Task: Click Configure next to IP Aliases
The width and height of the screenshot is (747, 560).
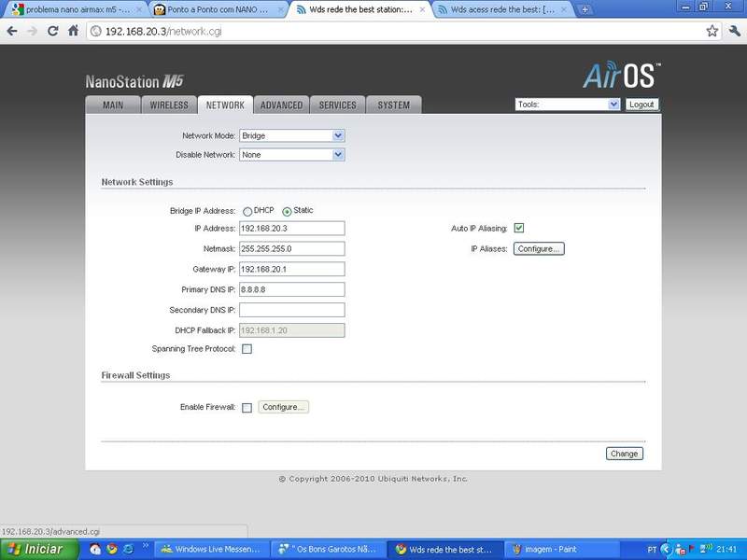Action: pos(539,248)
